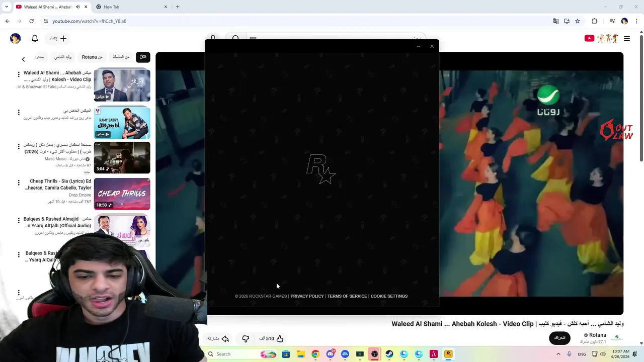The height and width of the screenshot is (362, 644).
Task: Open Xbox app from taskbar
Action: pos(360,354)
